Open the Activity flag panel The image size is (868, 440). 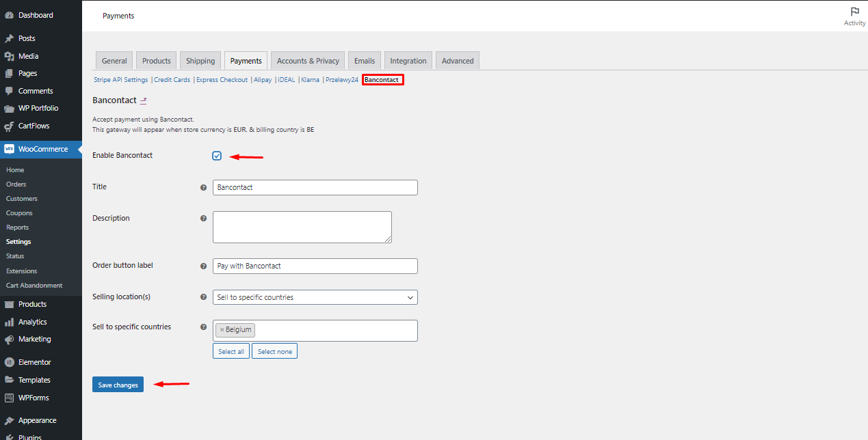[x=854, y=16]
